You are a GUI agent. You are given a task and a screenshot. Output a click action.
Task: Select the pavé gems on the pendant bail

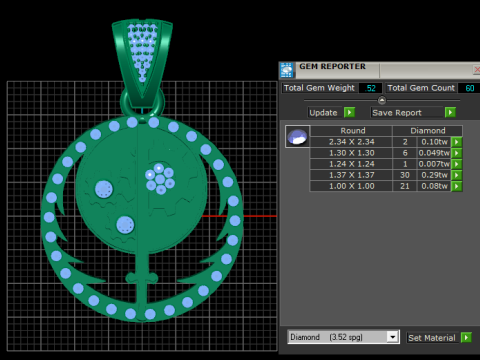point(143,52)
